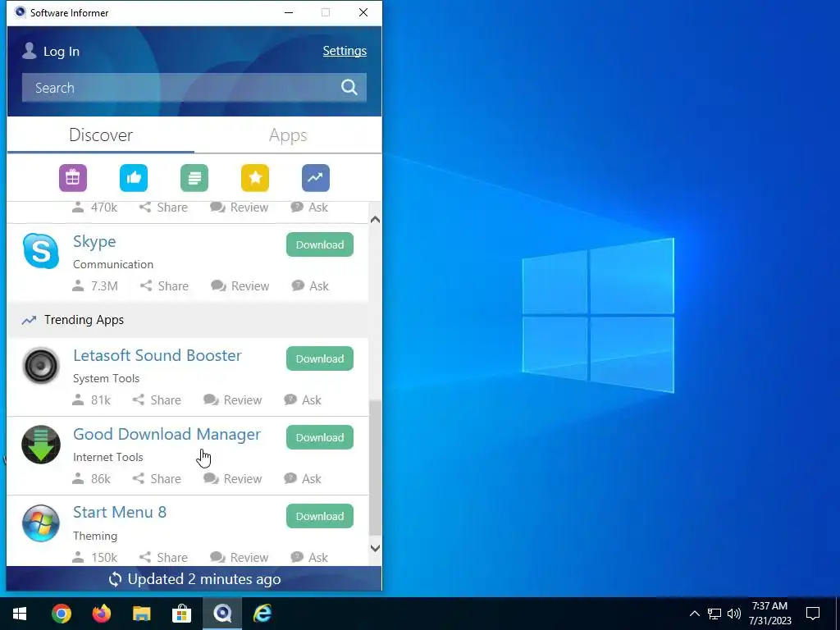Ask about Letasoft Sound Booster
The height and width of the screenshot is (630, 840).
[x=303, y=400]
